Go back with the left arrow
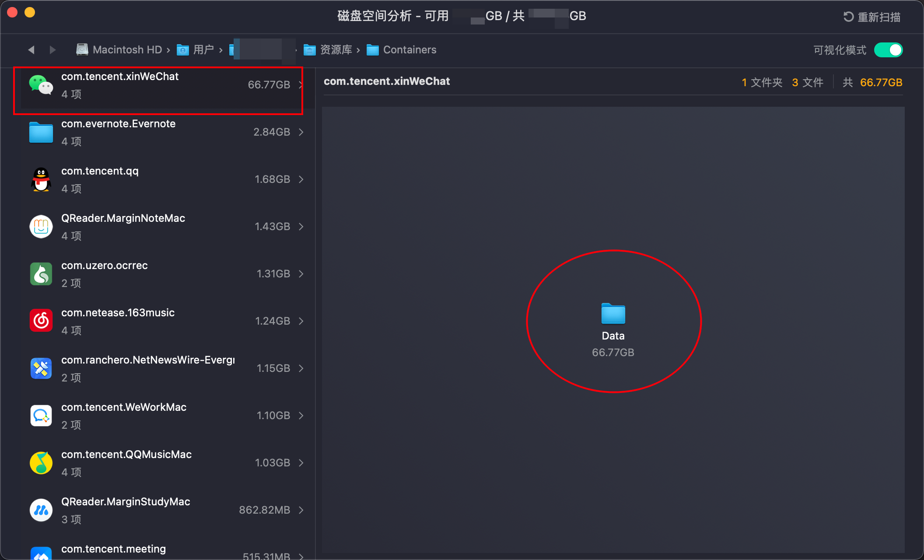 coord(31,50)
